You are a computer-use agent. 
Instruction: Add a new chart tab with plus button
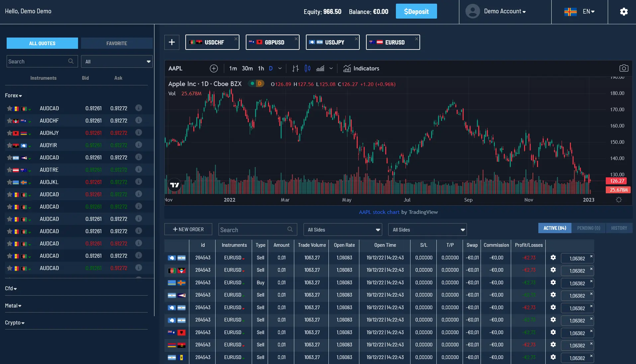click(172, 42)
